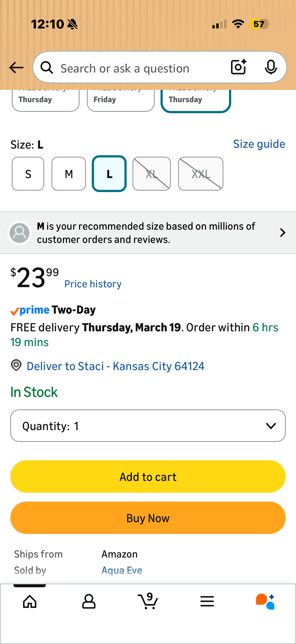Select the unavailable XL size
The image size is (296, 644).
pos(152,174)
